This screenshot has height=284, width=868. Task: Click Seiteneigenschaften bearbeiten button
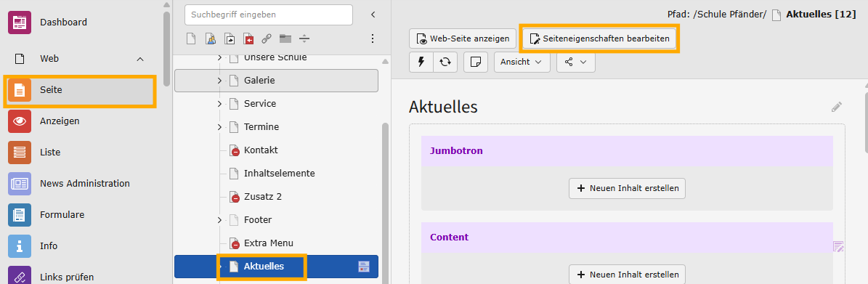[x=599, y=38]
